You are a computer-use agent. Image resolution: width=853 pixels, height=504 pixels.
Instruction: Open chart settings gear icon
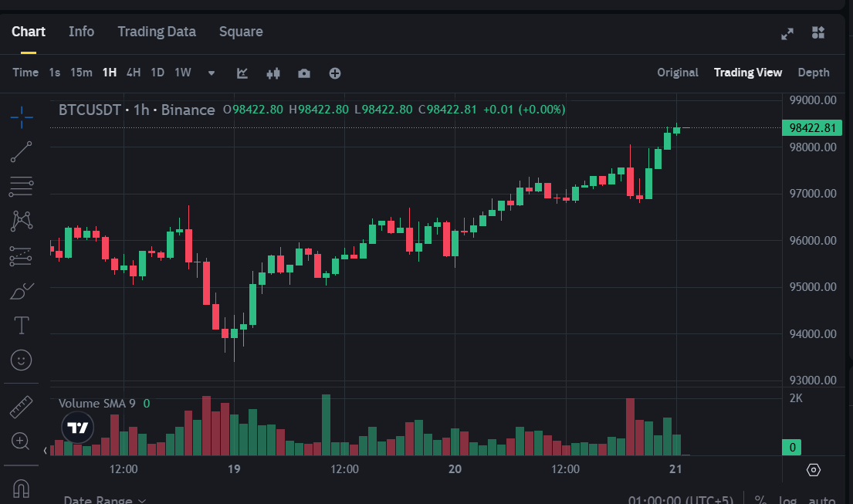click(x=814, y=470)
